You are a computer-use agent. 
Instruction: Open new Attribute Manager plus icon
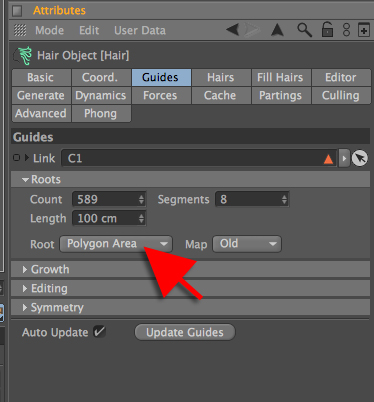pos(364,30)
